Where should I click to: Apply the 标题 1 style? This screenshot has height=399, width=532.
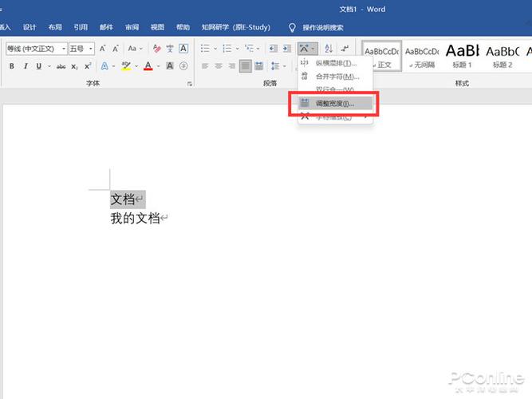click(463, 56)
